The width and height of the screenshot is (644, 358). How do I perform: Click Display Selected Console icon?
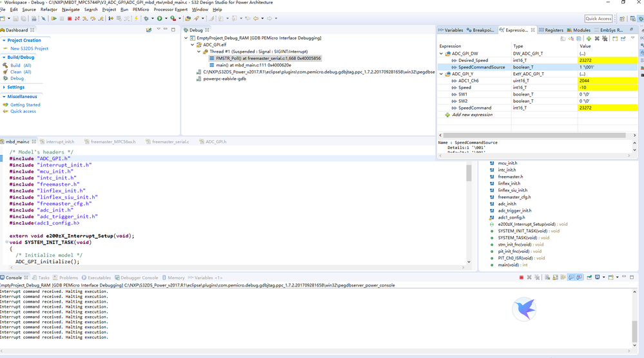click(597, 277)
